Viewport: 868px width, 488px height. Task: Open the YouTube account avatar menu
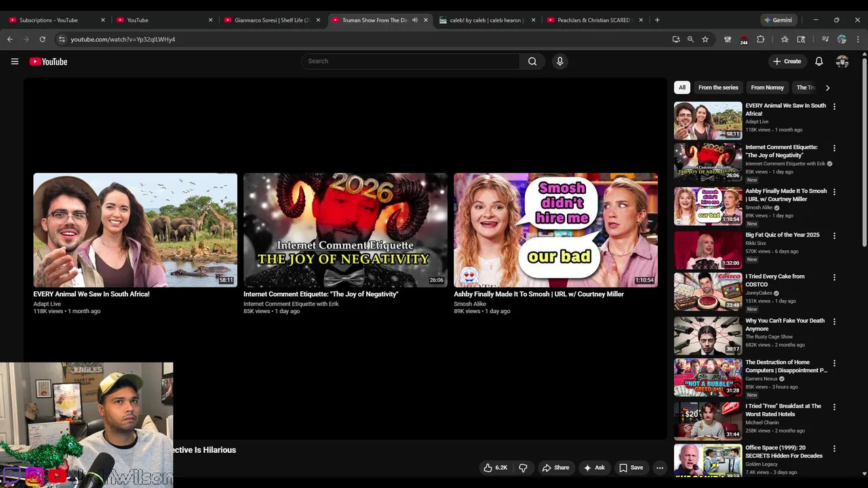(842, 61)
